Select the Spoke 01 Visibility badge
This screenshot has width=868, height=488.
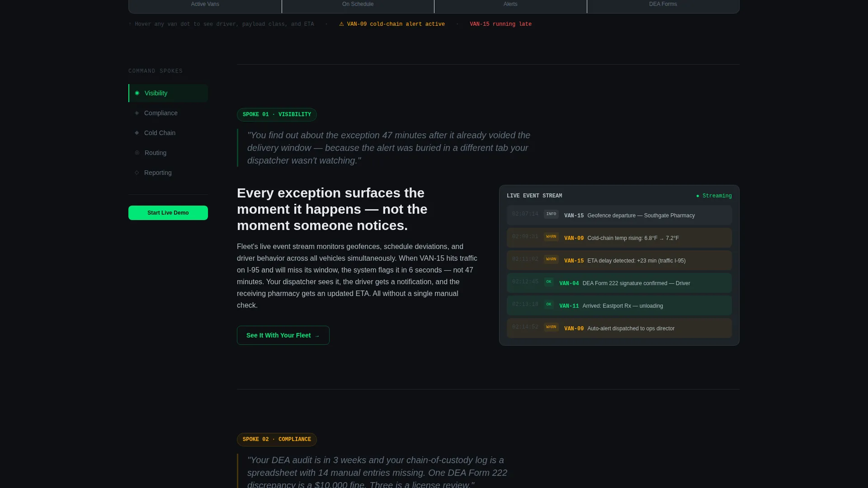point(277,115)
